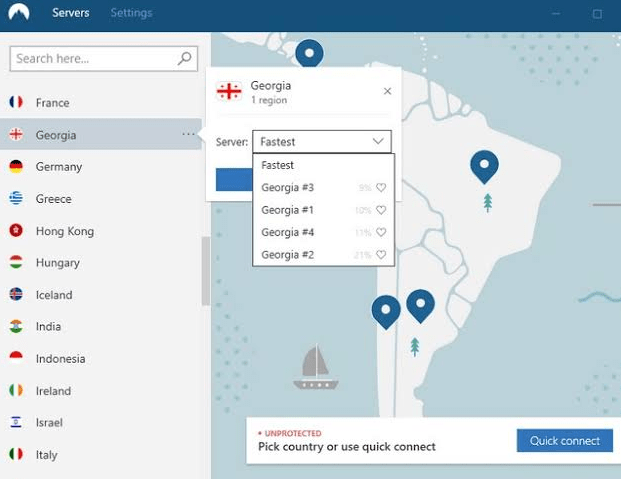The width and height of the screenshot is (621, 479).
Task: Click the top map pin above the popup
Action: point(309,53)
